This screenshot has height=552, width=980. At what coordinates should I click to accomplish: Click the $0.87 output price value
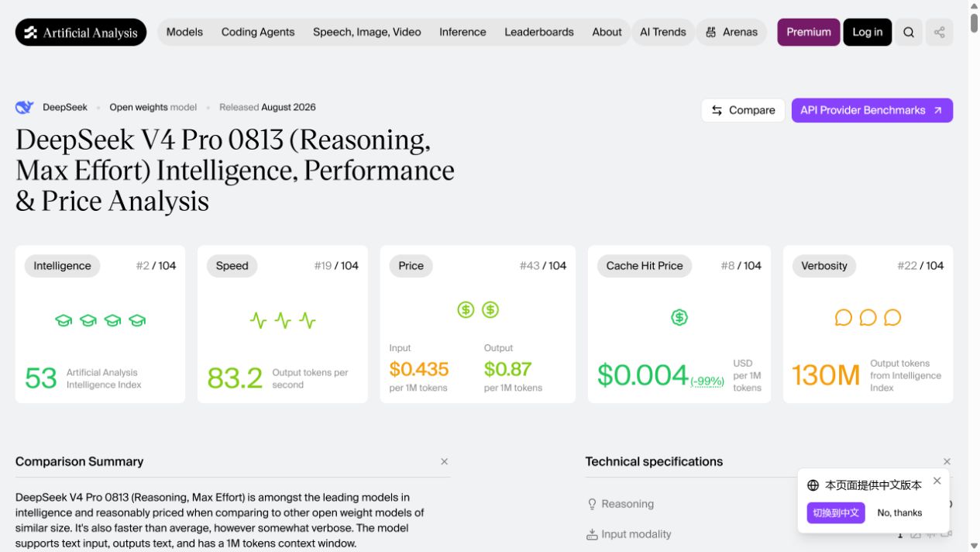pos(507,369)
